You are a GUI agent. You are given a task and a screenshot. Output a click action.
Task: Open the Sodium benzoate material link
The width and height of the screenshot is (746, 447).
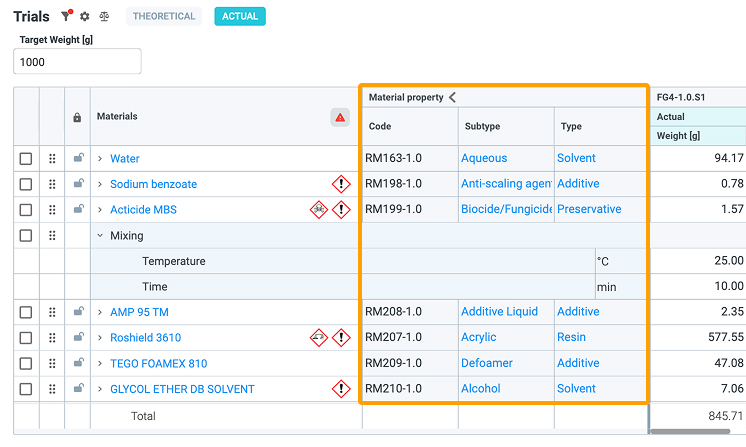point(153,185)
